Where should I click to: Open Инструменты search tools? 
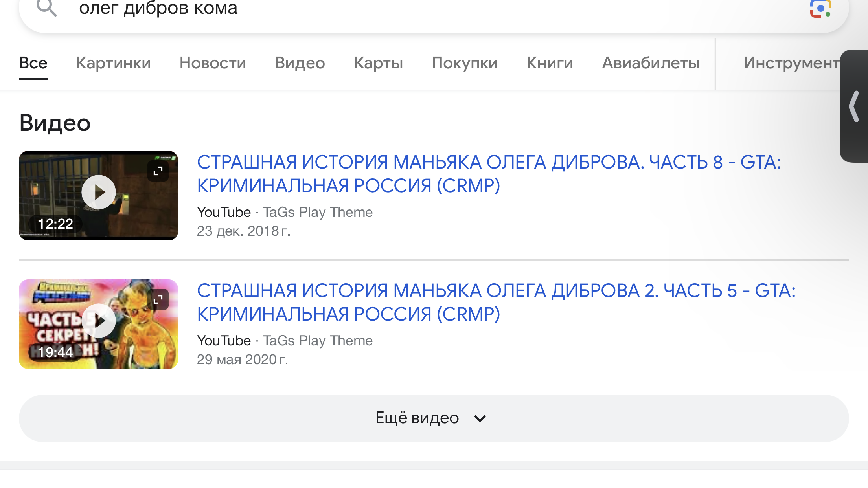tap(791, 63)
